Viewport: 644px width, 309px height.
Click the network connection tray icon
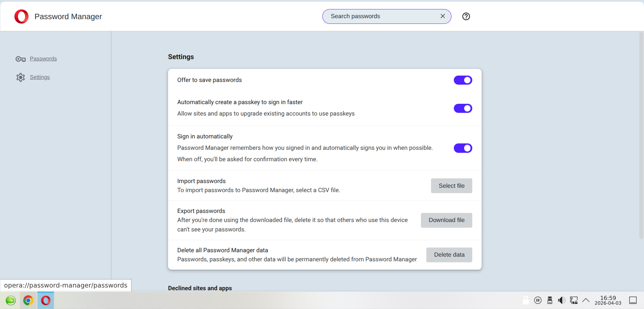coord(574,300)
